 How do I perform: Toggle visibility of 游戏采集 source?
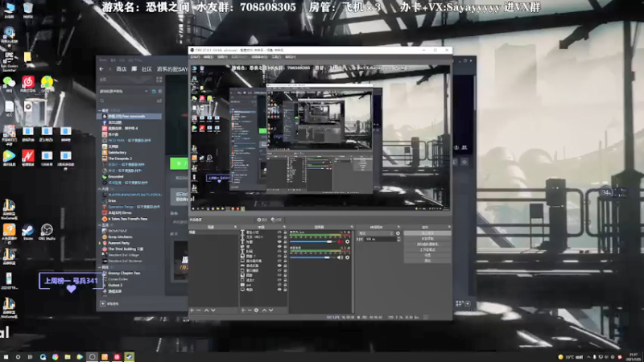click(279, 265)
